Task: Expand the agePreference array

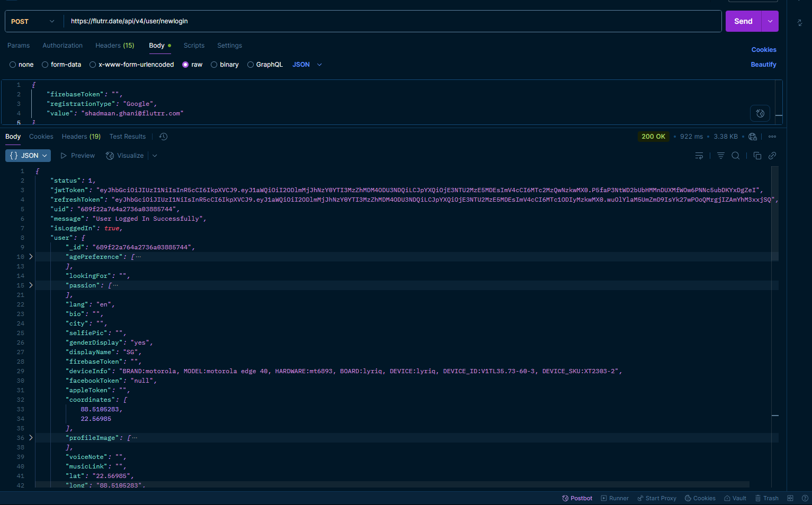Action: coord(31,257)
